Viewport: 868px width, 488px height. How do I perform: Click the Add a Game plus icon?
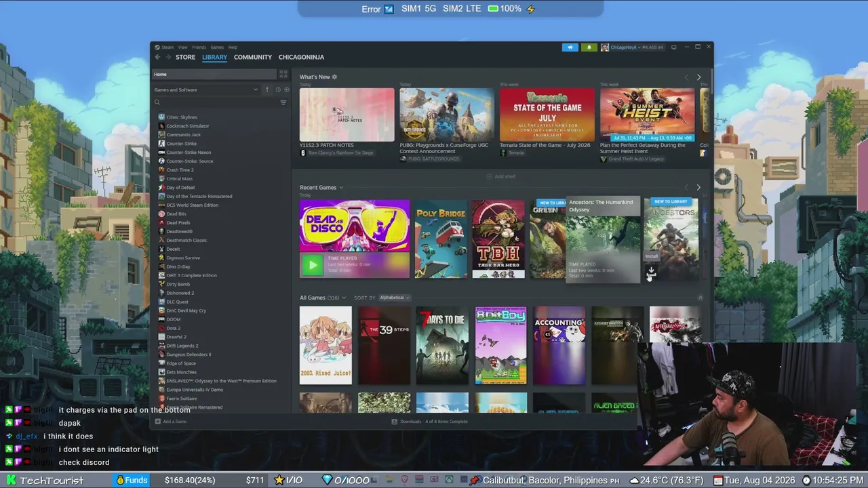tap(158, 422)
